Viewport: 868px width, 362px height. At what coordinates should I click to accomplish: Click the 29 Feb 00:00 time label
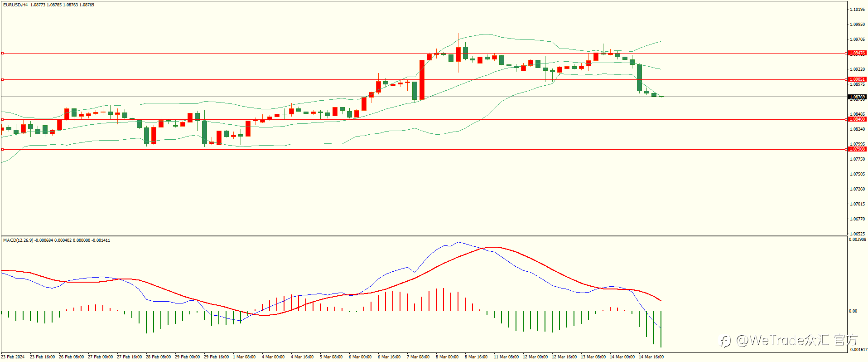click(187, 357)
